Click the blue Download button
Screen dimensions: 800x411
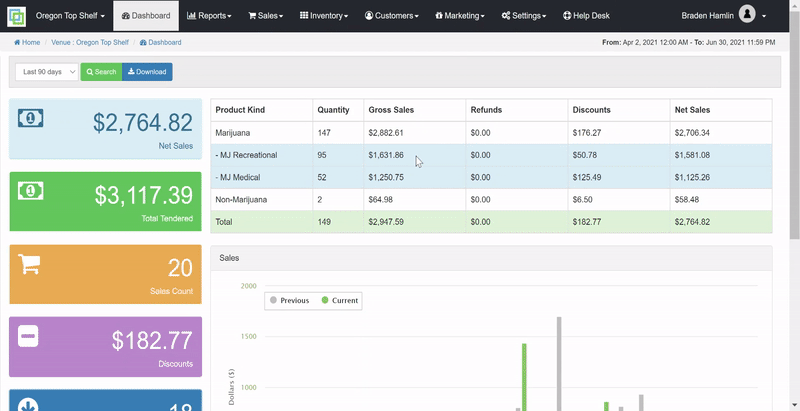coord(147,72)
